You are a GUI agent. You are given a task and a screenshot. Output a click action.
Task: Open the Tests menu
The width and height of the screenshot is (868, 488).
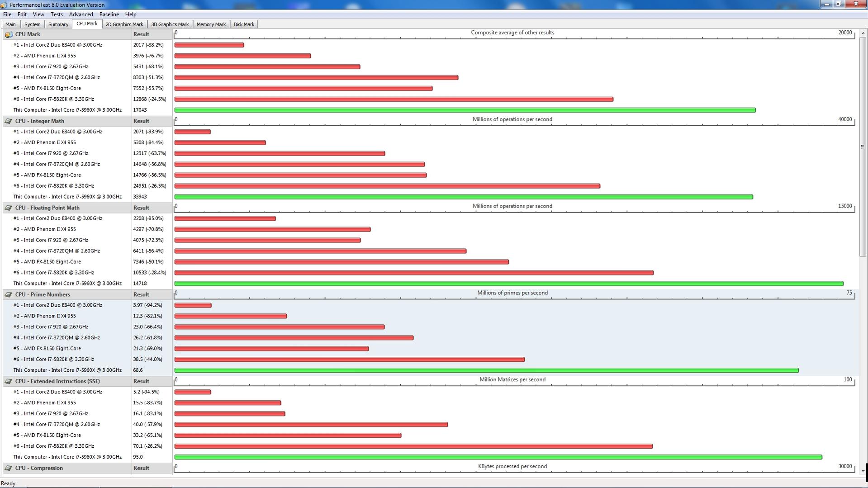point(57,14)
